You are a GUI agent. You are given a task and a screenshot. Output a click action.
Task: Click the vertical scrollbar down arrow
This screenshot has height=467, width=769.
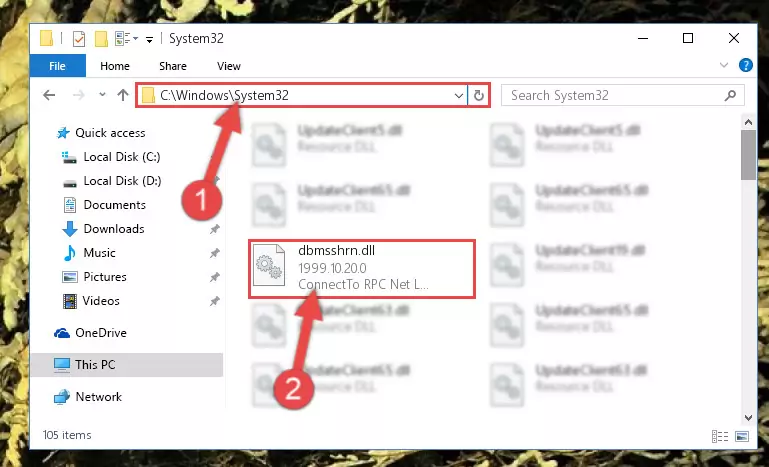(748, 417)
